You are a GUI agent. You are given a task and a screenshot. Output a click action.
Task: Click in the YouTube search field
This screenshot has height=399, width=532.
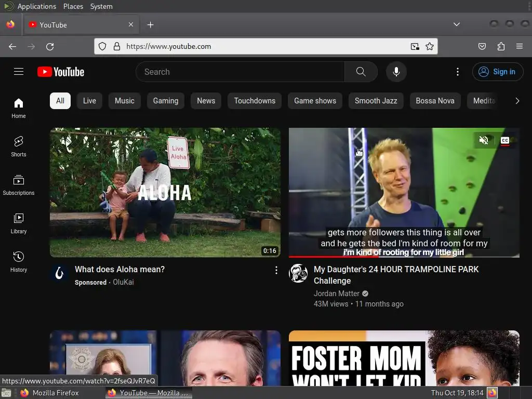[x=240, y=72]
